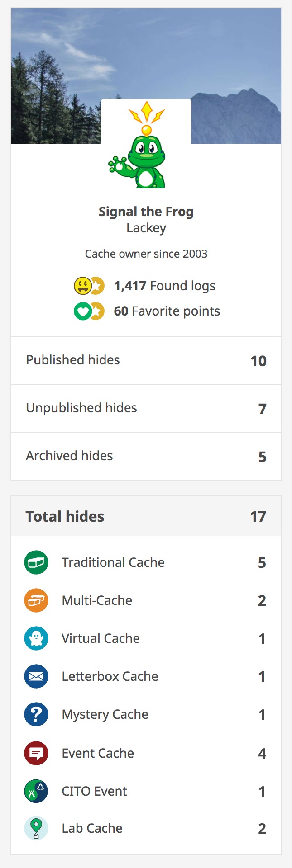
Task: Open the Archived hides row
Action: click(x=146, y=457)
